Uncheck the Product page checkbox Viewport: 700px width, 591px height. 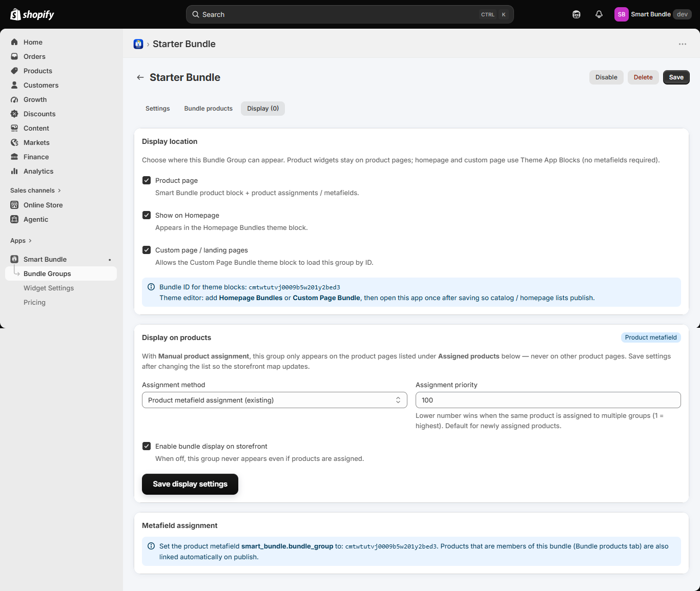147,180
